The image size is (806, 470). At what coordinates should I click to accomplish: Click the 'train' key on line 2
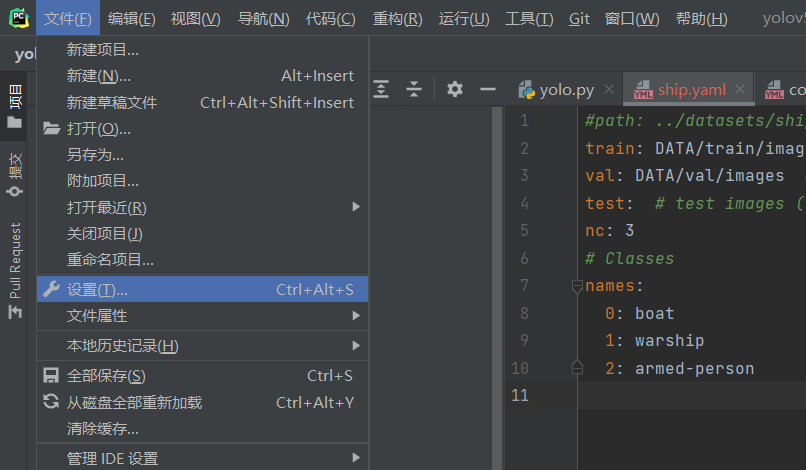[610, 148]
